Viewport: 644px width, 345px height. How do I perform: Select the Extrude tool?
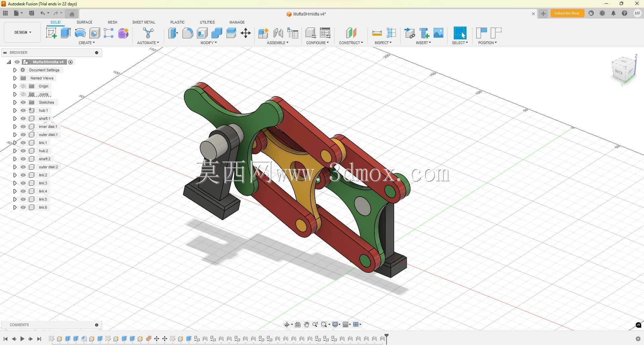[x=66, y=33]
